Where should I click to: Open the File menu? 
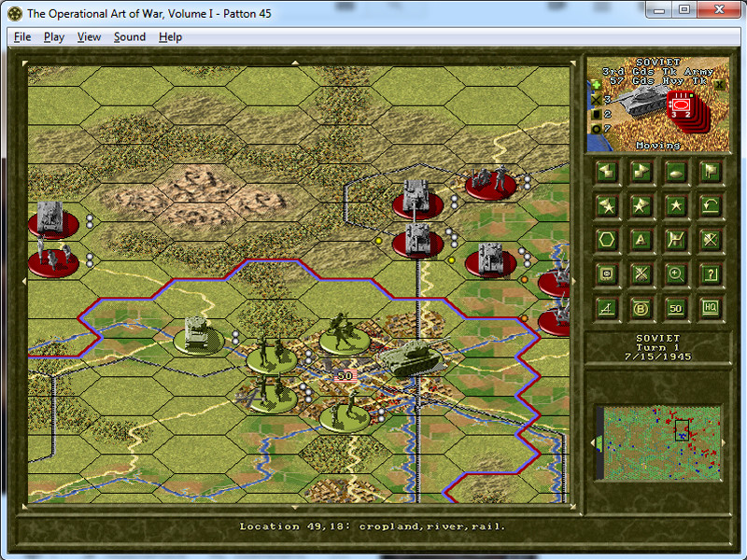pos(22,36)
